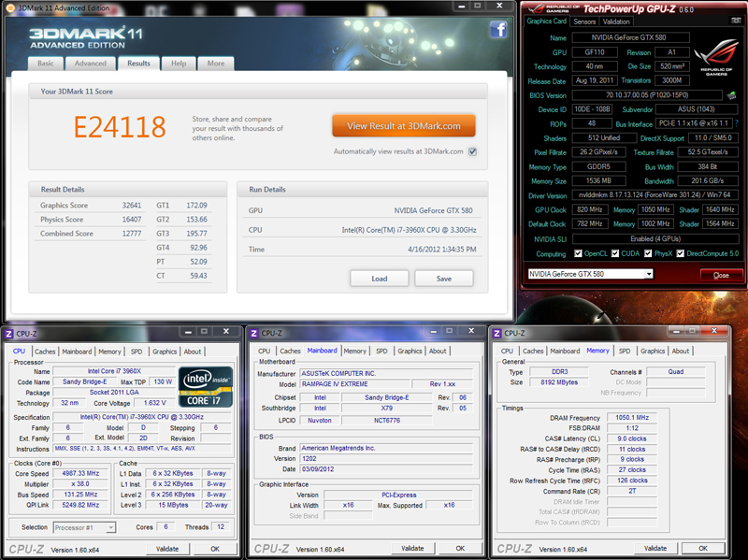This screenshot has height=560, width=748.
Task: Click Validate in the CPU-Z Mainboard window
Action: 412,549
